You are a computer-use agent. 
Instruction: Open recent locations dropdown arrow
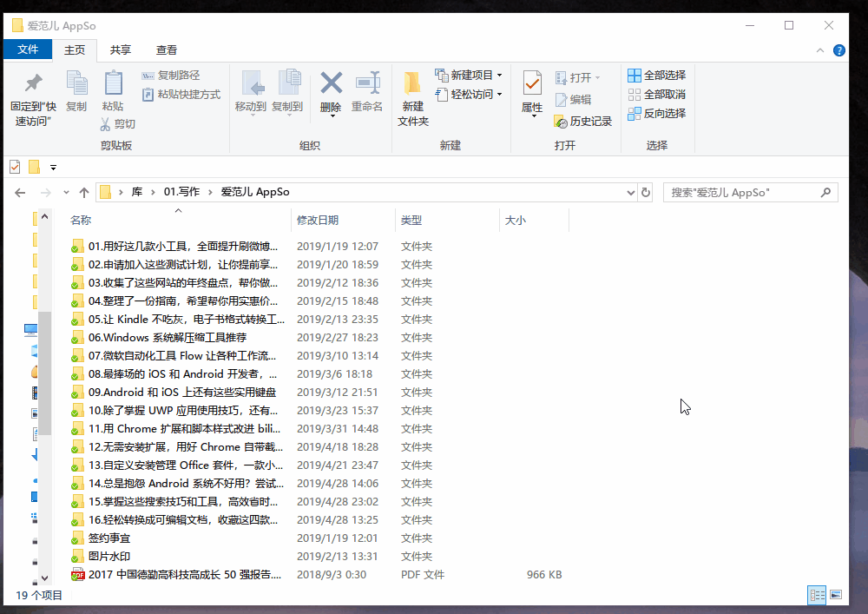(x=67, y=193)
